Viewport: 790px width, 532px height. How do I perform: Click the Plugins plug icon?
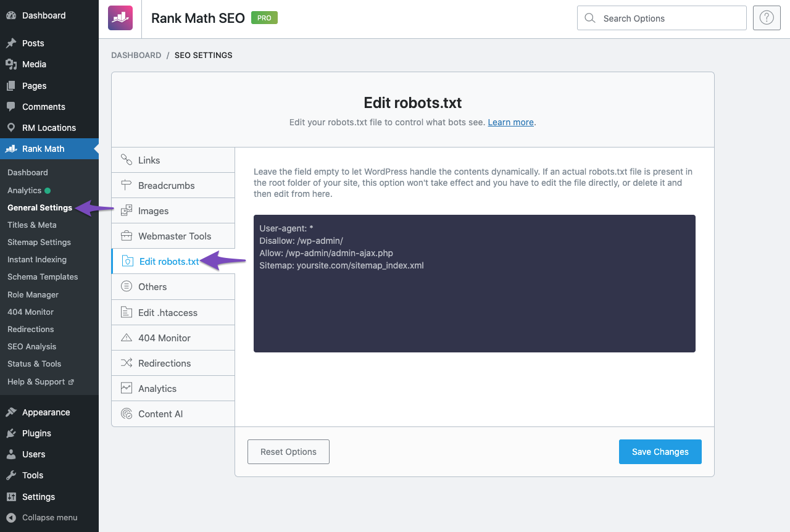point(11,433)
